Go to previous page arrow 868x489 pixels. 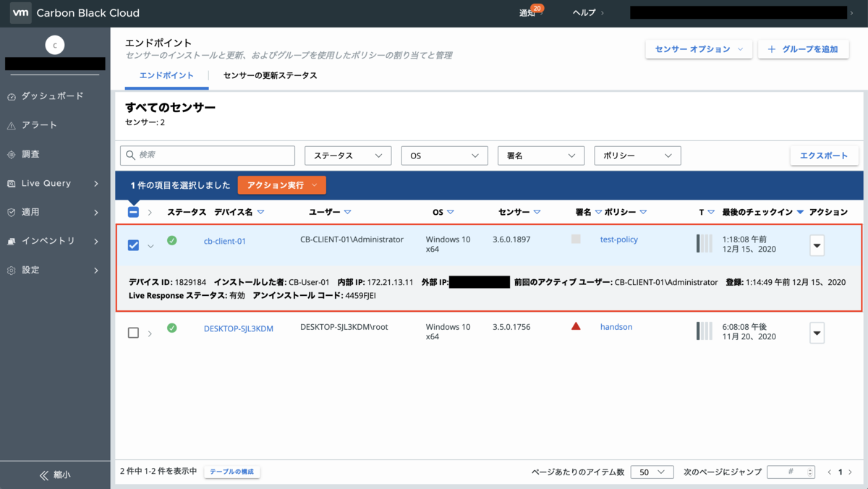click(x=830, y=472)
